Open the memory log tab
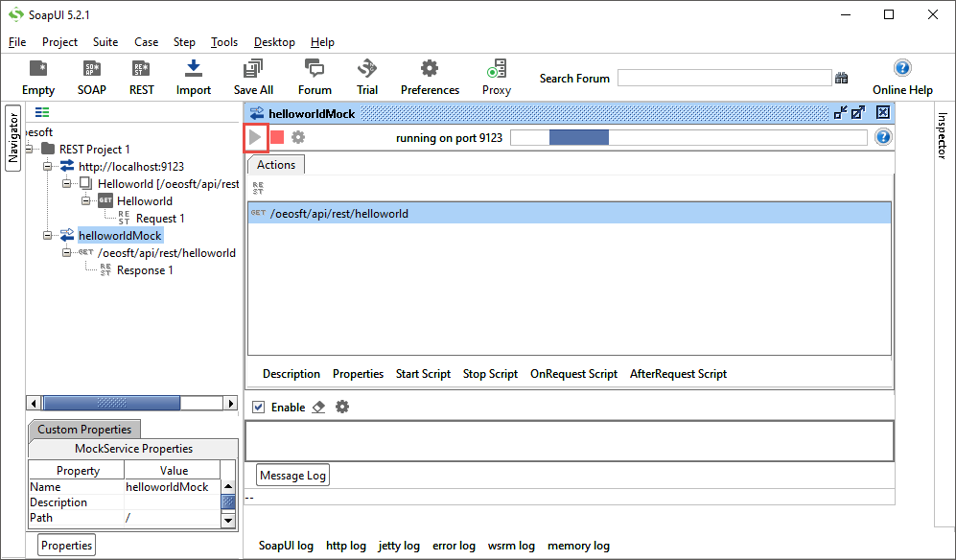The height and width of the screenshot is (560, 956). tap(578, 546)
